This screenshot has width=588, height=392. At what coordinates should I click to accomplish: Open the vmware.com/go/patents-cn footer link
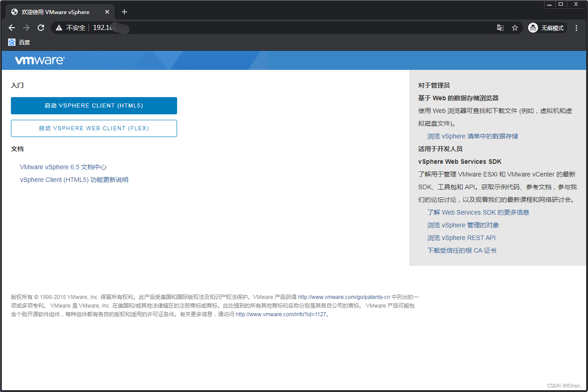point(344,297)
